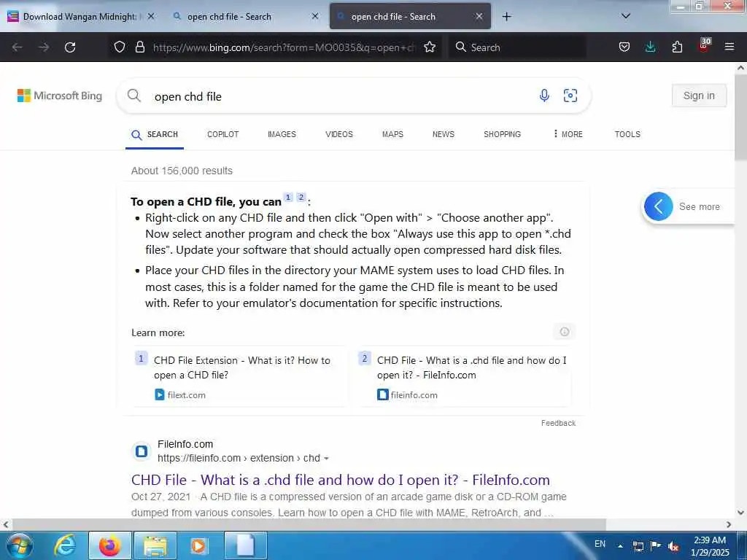
Task: Close the active open chd file tab
Action: (479, 16)
